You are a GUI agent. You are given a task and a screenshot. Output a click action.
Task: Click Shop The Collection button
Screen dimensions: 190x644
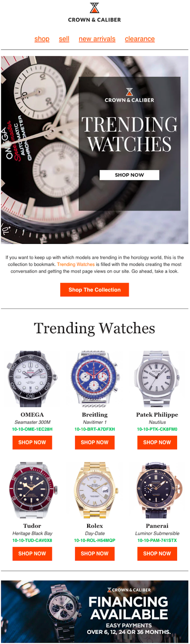pyautogui.click(x=94, y=290)
